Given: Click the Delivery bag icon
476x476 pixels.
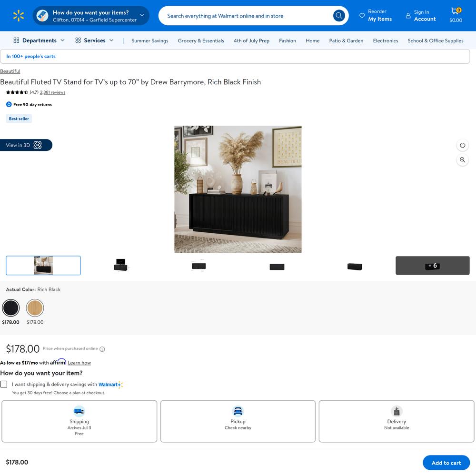Looking at the screenshot, I should click(397, 411).
